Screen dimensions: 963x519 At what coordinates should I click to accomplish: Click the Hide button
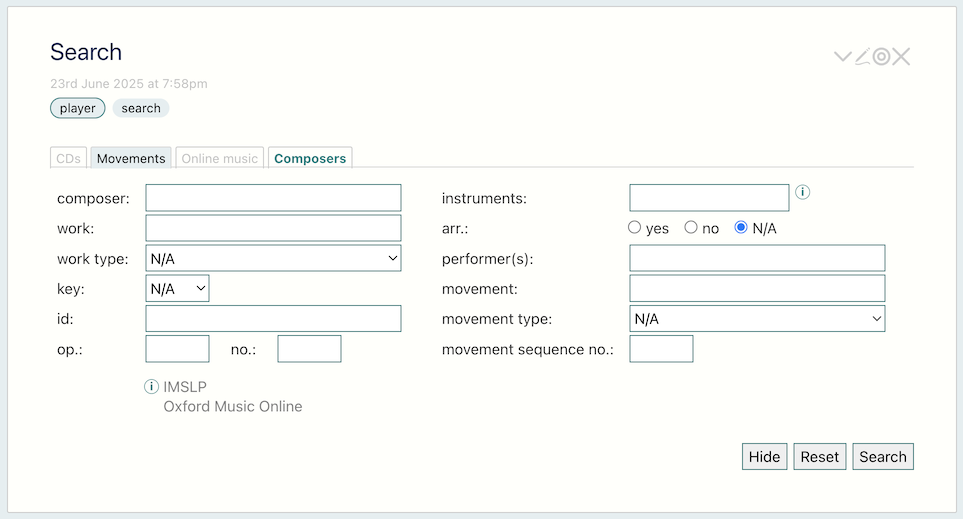[x=764, y=456]
